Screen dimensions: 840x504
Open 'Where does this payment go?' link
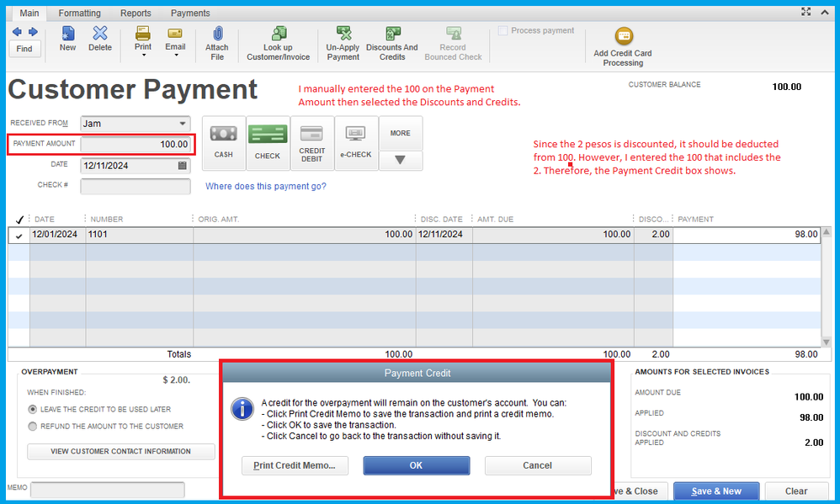(266, 187)
